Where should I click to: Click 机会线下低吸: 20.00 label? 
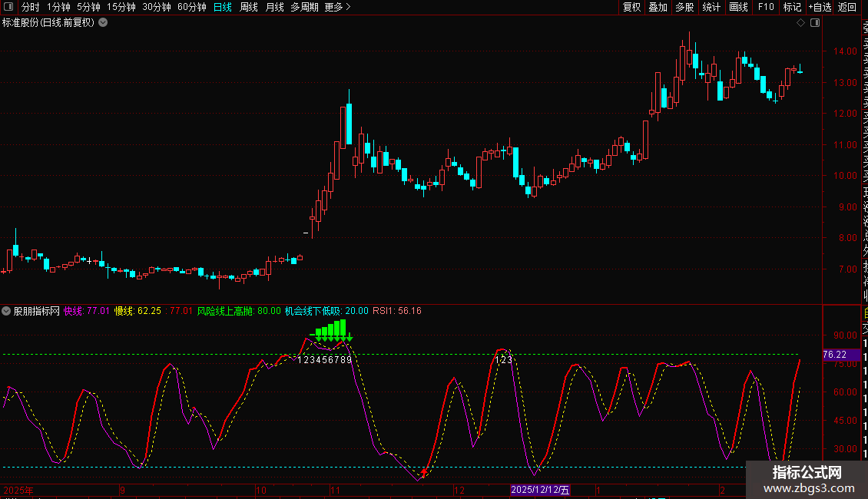(x=326, y=311)
